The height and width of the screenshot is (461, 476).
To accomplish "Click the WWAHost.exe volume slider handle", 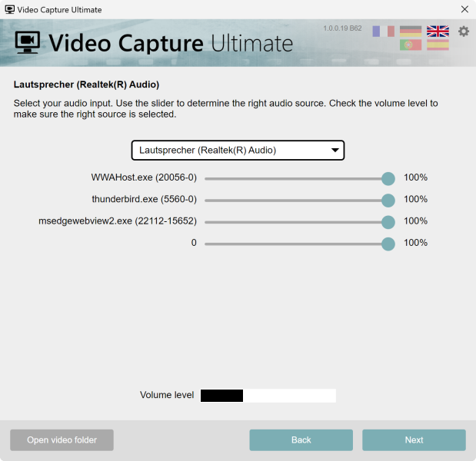I will click(388, 178).
